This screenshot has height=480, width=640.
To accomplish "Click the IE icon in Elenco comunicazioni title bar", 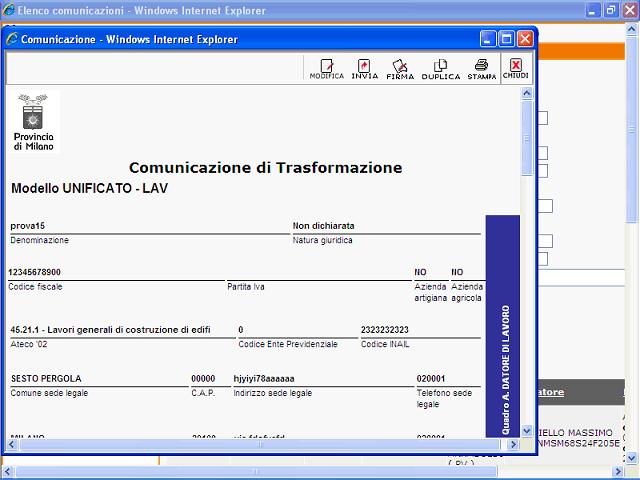I will pyautogui.click(x=9, y=10).
